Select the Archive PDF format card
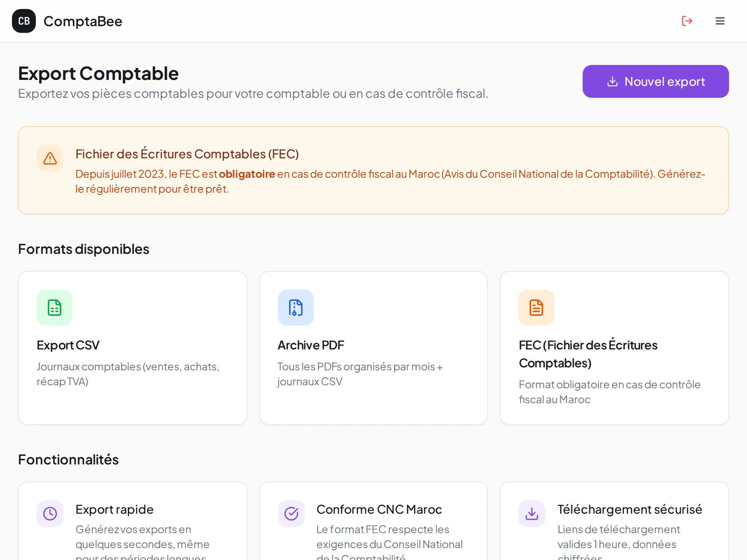 pyautogui.click(x=373, y=348)
